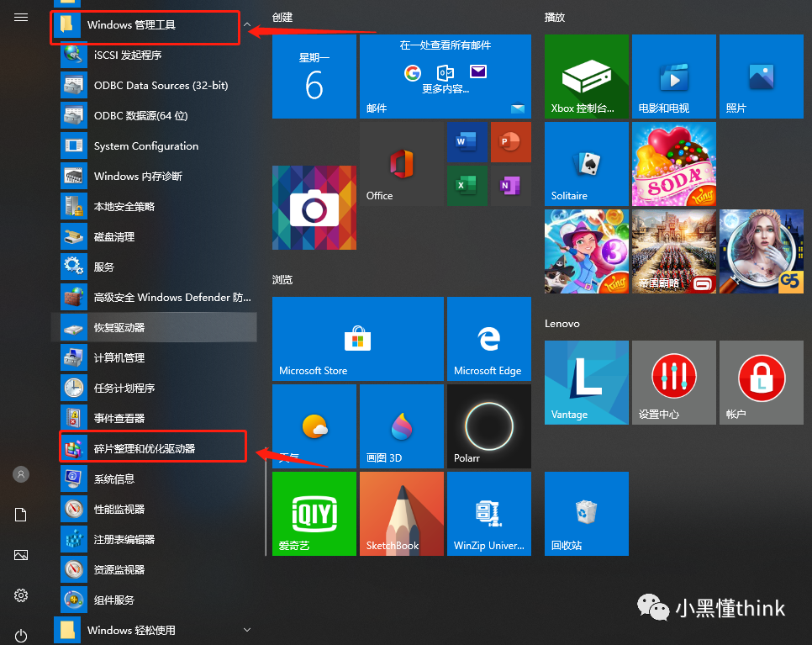Launch the Solitaire tile
812x645 pixels.
(587, 164)
